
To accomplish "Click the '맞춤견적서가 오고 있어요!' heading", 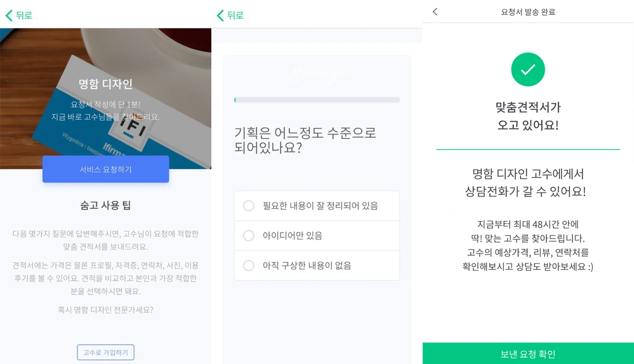I will (528, 116).
